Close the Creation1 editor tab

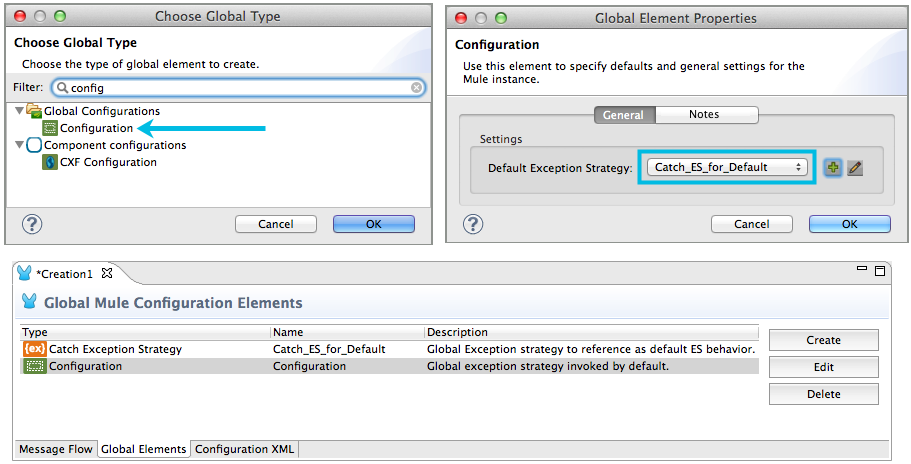tap(107, 273)
